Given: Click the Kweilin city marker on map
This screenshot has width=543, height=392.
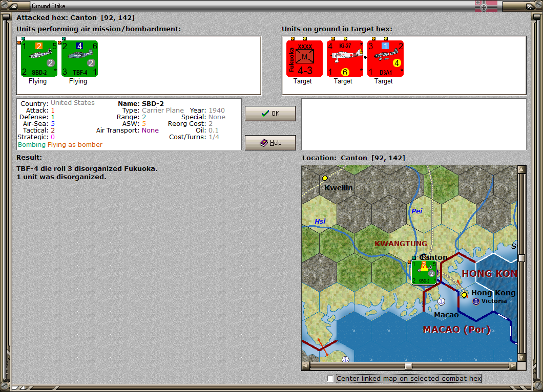Looking at the screenshot, I should point(325,178).
